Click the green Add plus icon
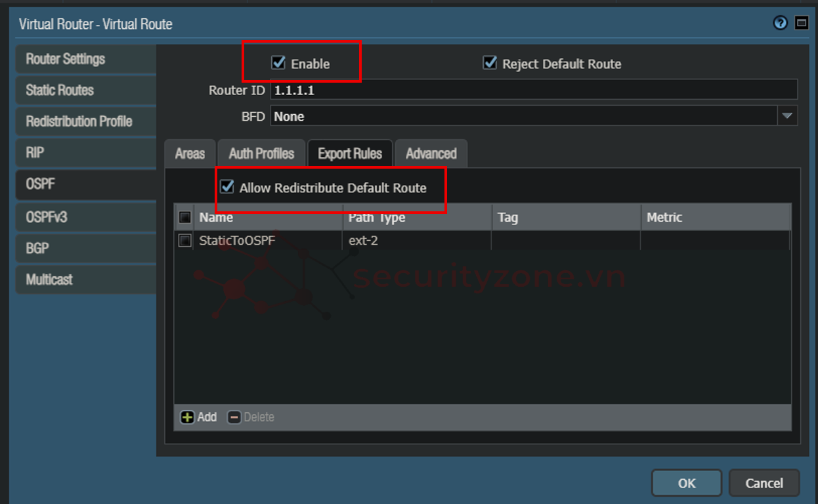818x504 pixels. [x=188, y=417]
